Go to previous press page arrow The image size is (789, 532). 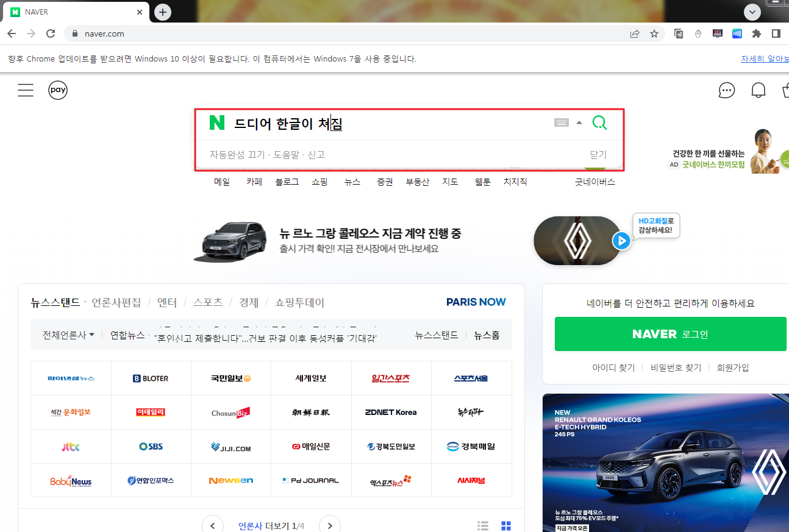pos(212,525)
